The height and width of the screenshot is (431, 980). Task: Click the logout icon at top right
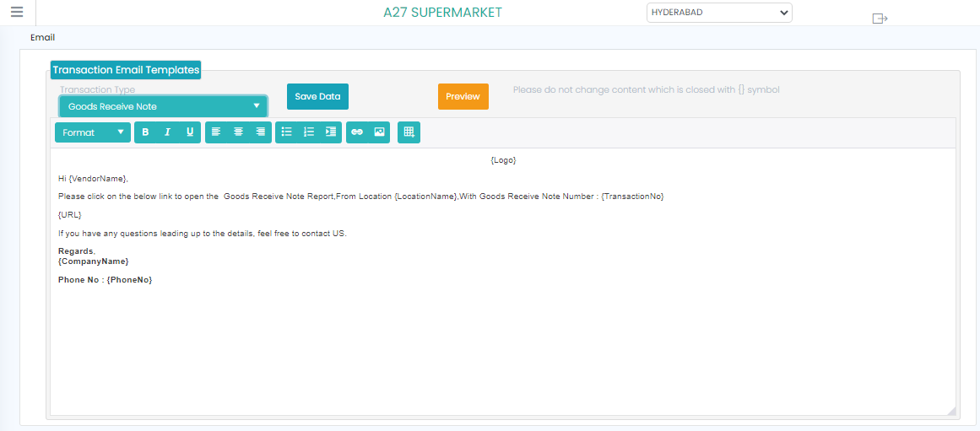tap(880, 18)
